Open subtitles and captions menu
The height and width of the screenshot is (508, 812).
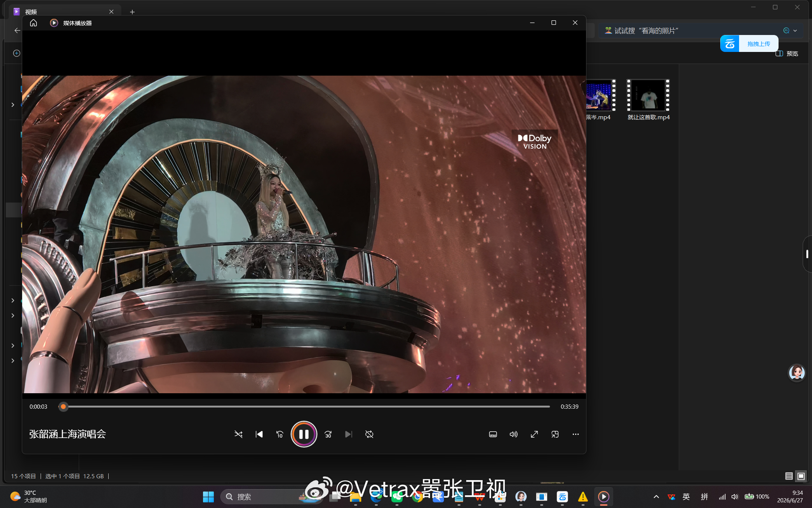pos(493,434)
